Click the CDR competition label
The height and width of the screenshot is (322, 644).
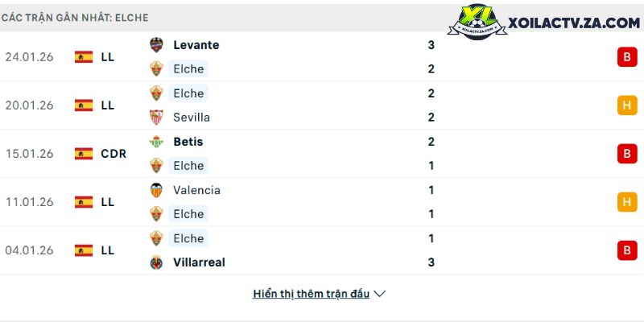(114, 154)
